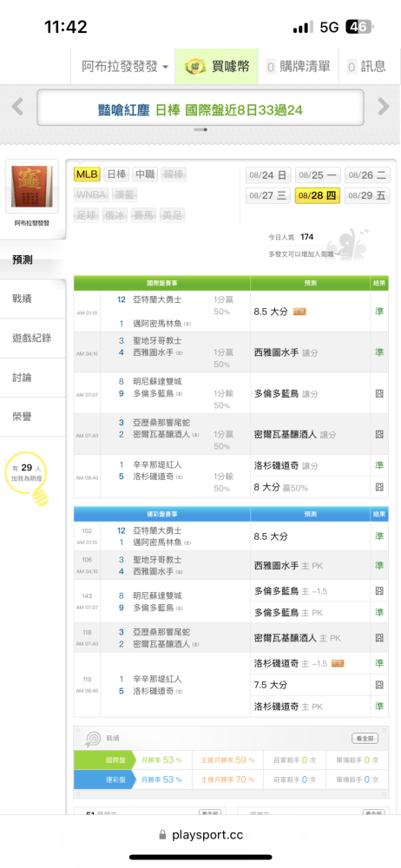Click 亞特蘭大勇士 in the 國際盤賽事 table
The image size is (401, 868).
(x=157, y=299)
